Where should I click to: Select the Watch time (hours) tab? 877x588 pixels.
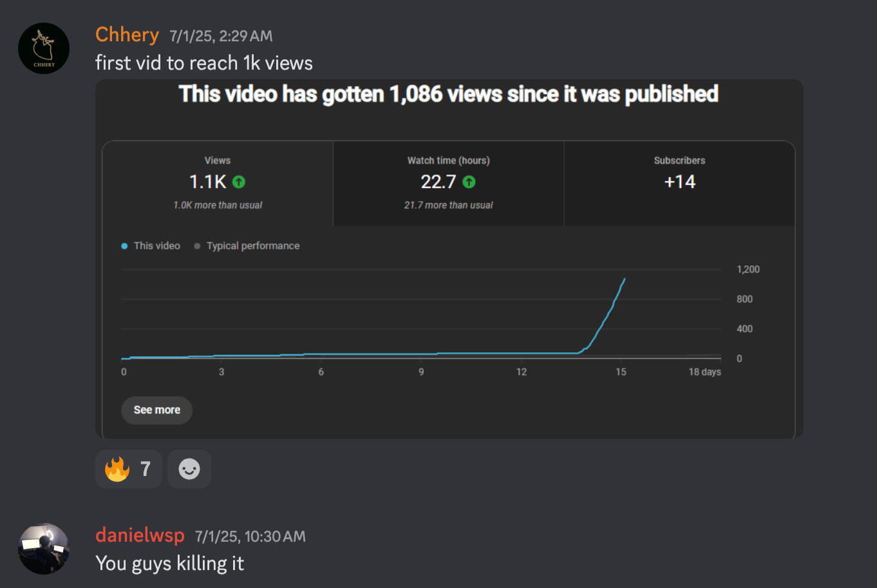(448, 183)
